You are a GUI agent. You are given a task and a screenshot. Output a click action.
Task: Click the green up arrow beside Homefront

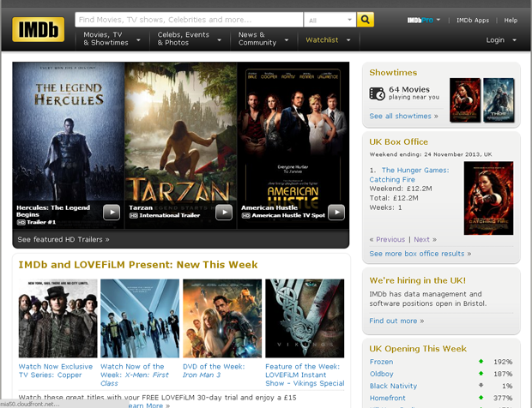click(x=481, y=398)
